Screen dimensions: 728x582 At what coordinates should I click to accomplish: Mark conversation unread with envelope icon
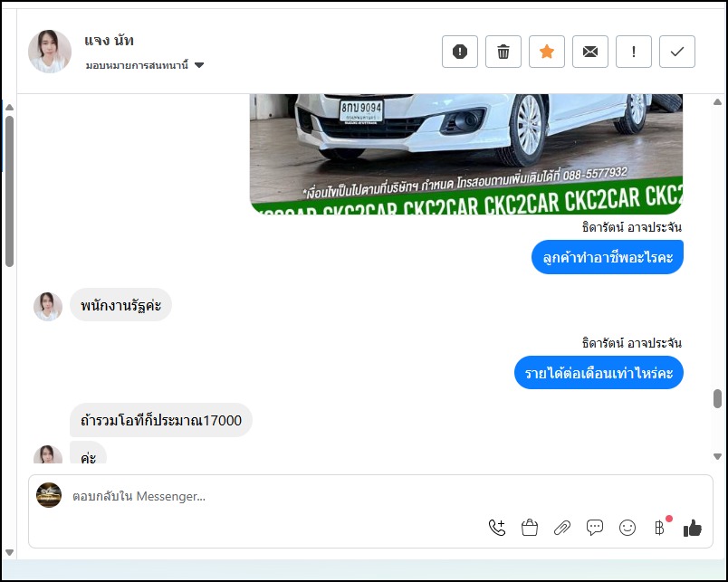[590, 52]
